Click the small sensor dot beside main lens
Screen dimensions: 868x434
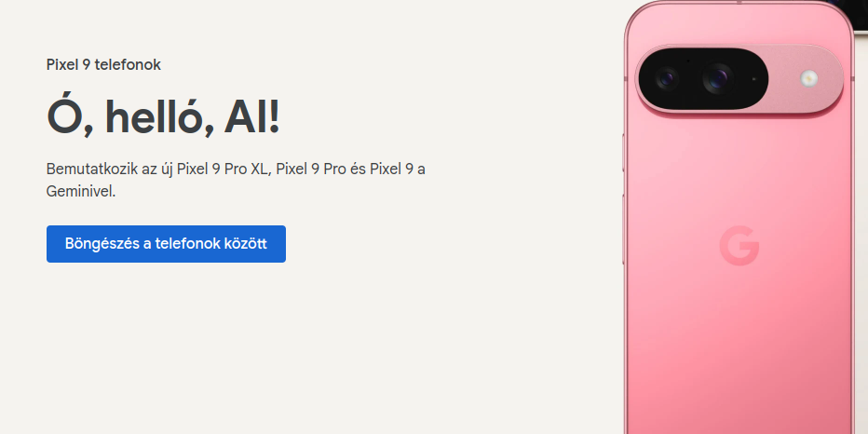[x=753, y=79]
